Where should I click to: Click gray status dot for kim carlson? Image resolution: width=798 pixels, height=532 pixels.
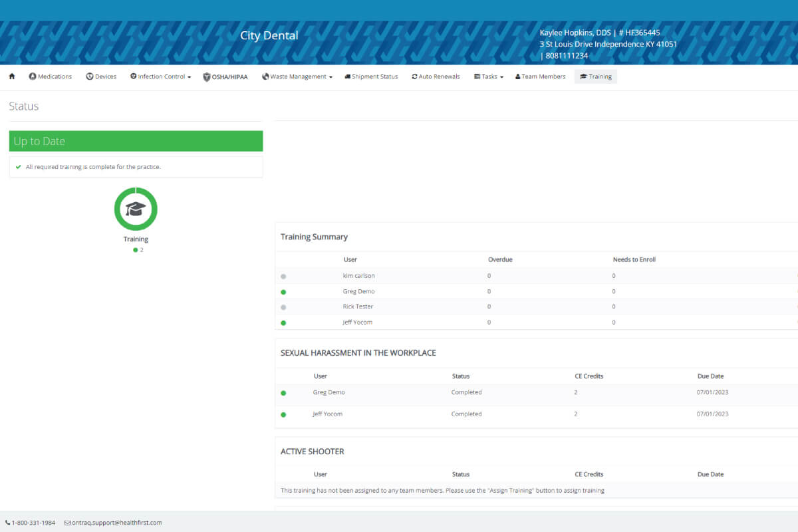[283, 276]
